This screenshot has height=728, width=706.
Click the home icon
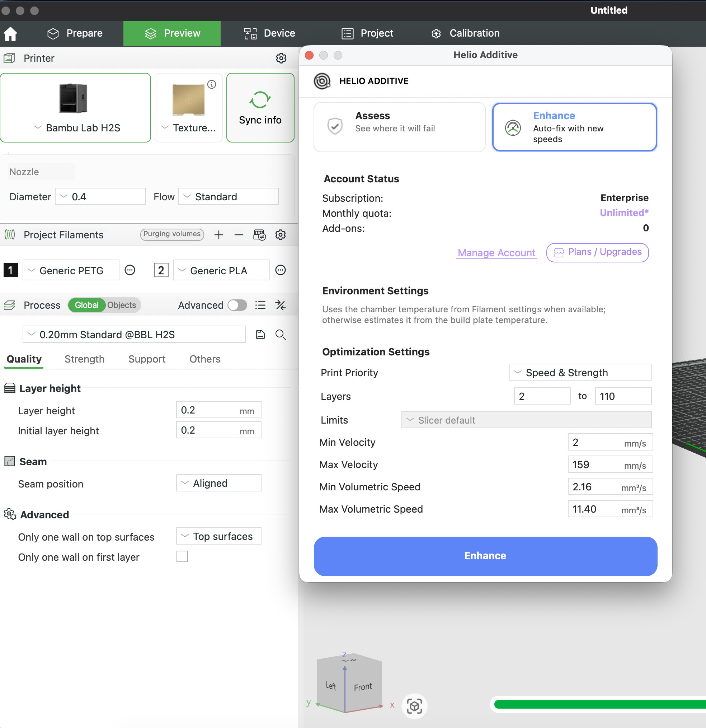point(10,33)
